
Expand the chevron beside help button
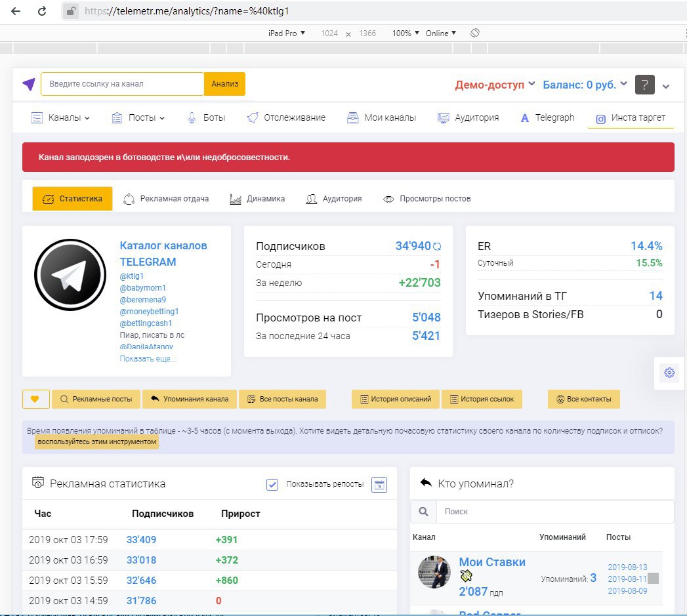666,87
